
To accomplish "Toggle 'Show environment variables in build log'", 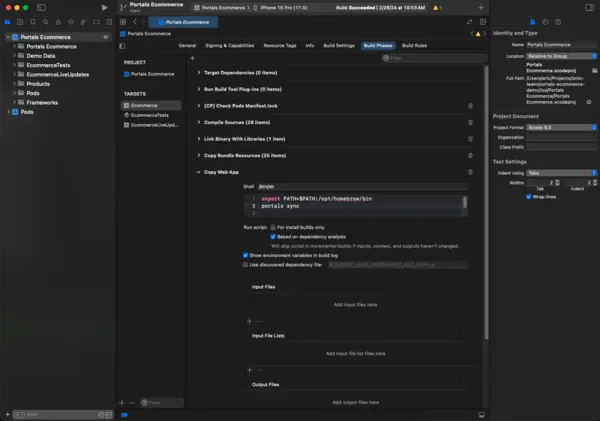I will click(246, 255).
